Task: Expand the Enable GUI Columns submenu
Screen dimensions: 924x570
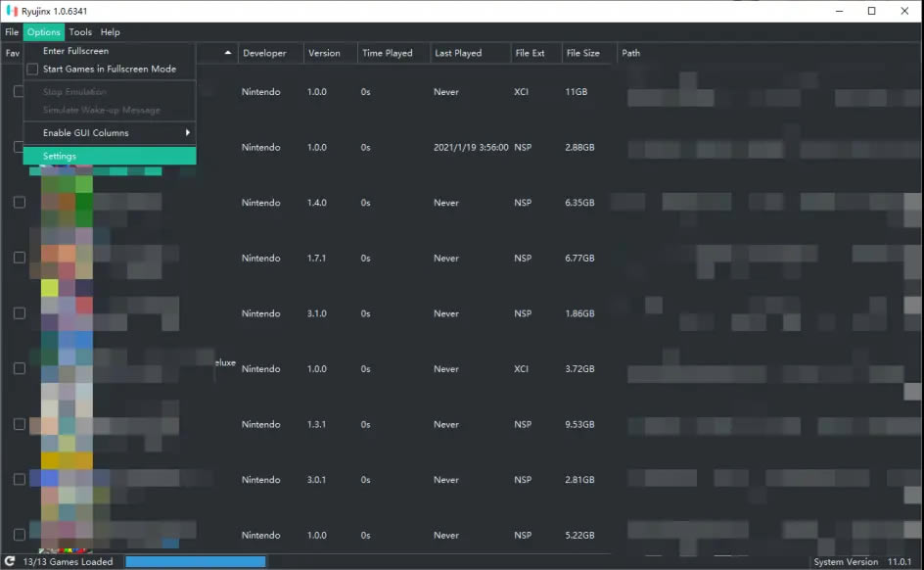Action: pos(110,132)
